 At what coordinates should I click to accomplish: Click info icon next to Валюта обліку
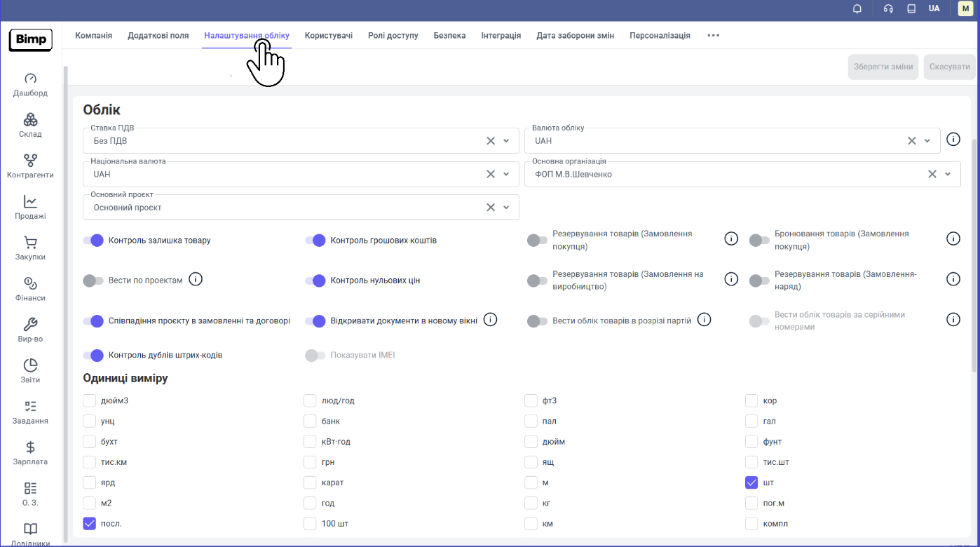pyautogui.click(x=953, y=139)
